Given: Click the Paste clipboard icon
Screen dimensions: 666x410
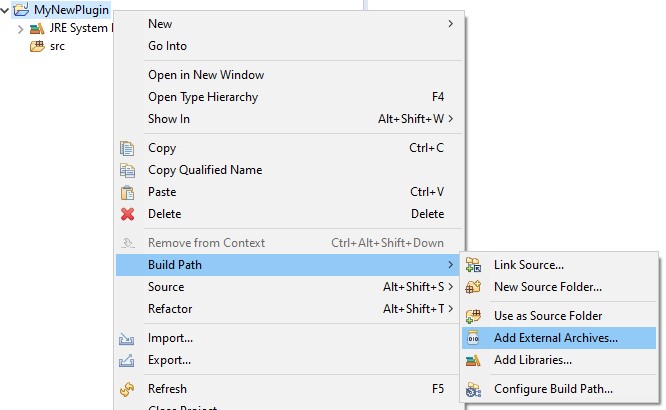Looking at the screenshot, I should click(x=127, y=192).
